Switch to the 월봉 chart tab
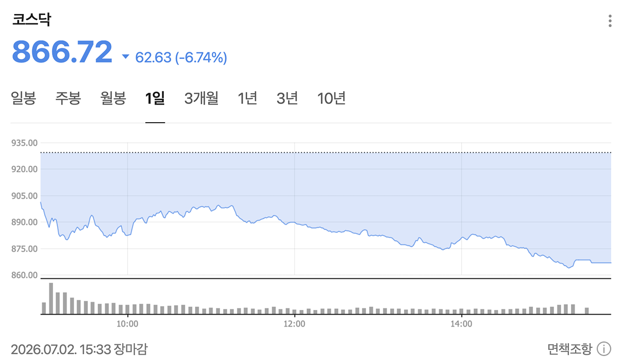624x364 pixels. (x=113, y=98)
